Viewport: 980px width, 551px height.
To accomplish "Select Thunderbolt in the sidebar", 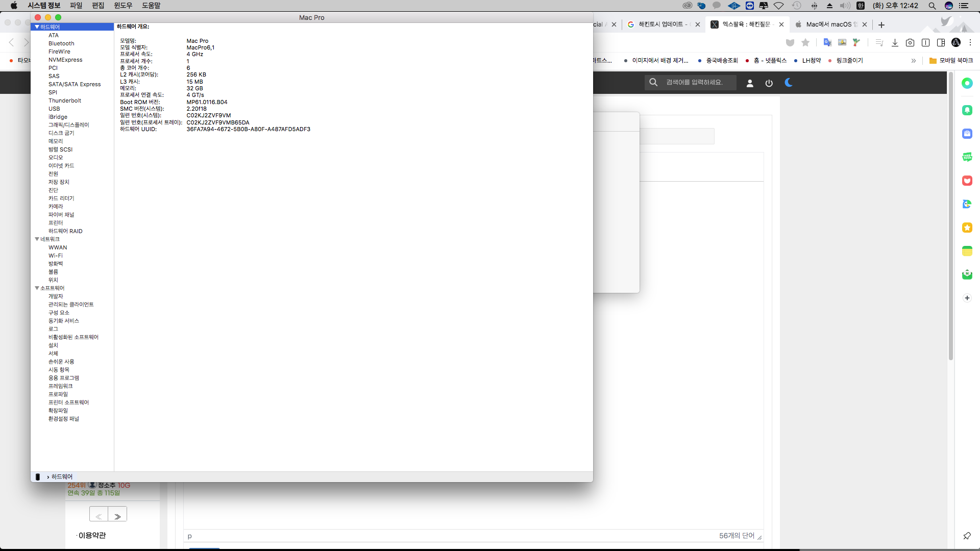I will [x=65, y=101].
